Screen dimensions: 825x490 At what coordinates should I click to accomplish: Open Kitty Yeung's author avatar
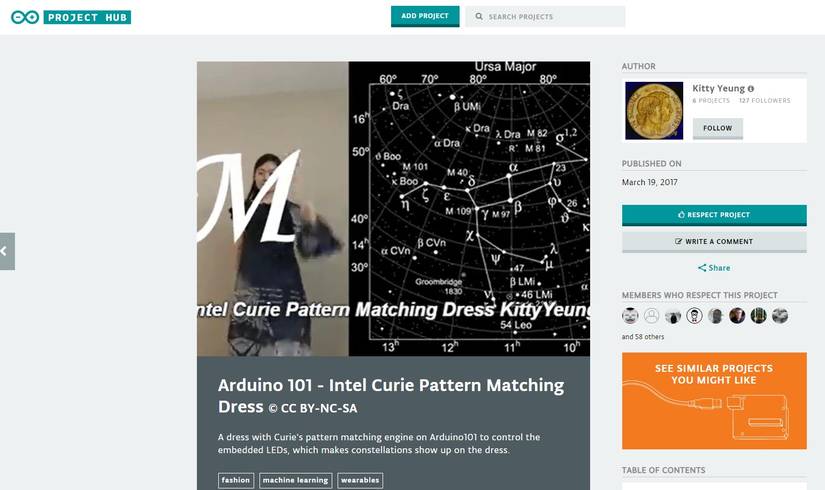click(654, 111)
